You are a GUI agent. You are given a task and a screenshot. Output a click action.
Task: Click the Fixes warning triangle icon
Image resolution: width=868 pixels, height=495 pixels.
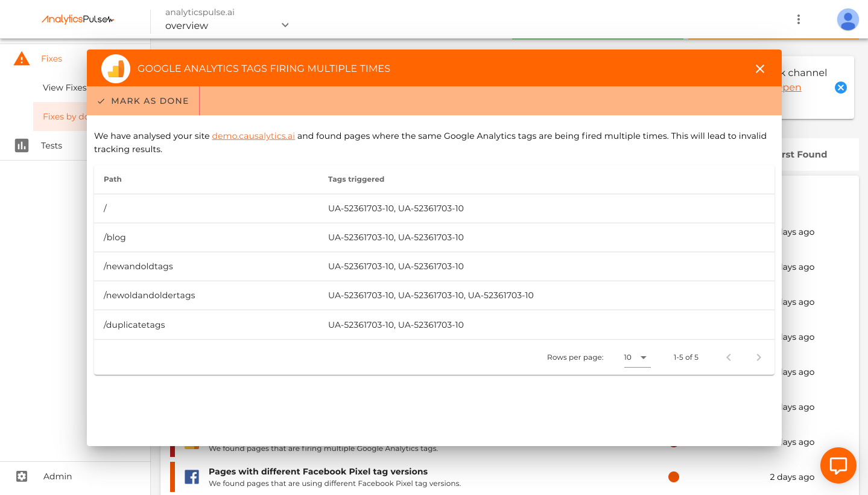pyautogui.click(x=22, y=59)
